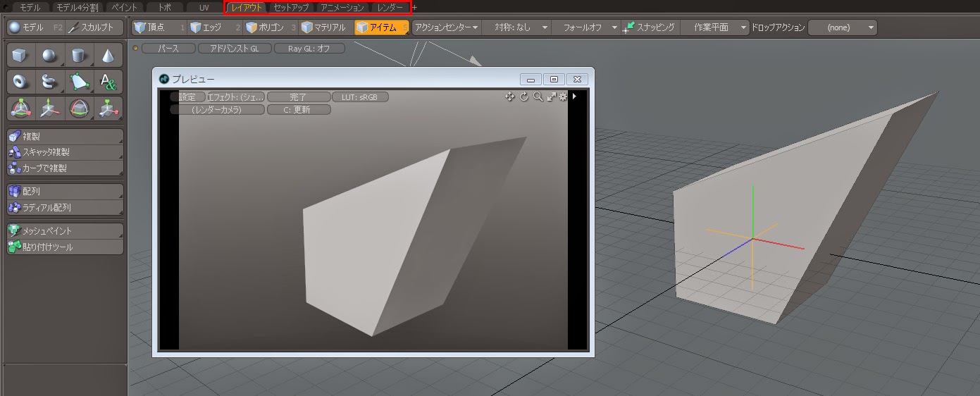Open the LUT: sRGB color setting
This screenshot has height=396, width=980.
[x=360, y=97]
